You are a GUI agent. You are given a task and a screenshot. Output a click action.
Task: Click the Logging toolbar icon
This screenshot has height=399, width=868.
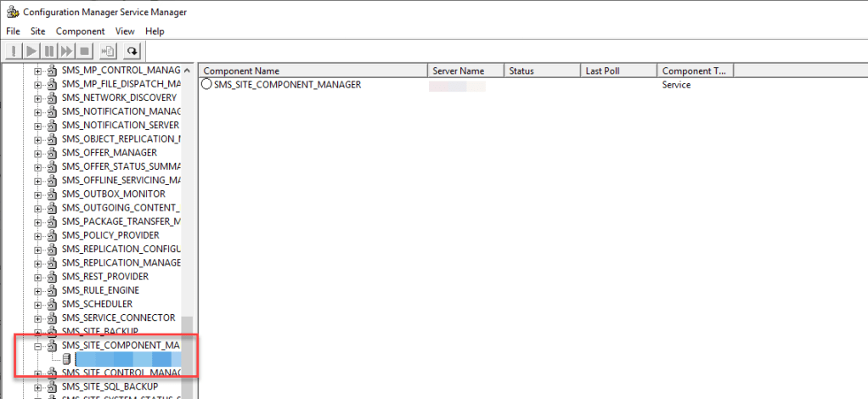click(x=108, y=51)
